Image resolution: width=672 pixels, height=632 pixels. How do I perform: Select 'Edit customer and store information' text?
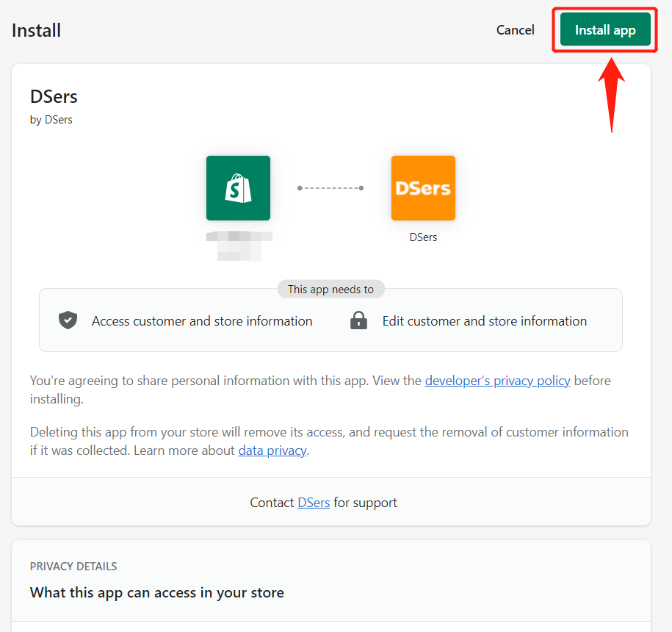tap(484, 321)
